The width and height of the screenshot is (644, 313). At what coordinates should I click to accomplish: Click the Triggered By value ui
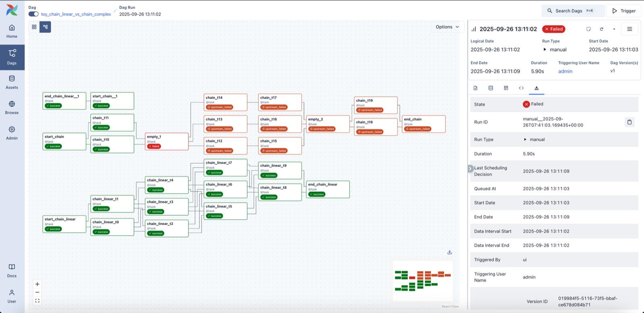[525, 260]
